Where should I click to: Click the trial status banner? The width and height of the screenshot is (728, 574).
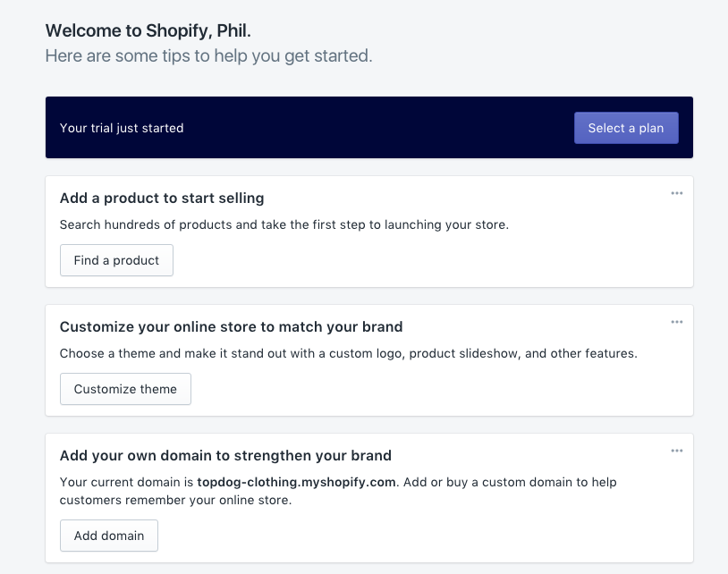click(369, 127)
